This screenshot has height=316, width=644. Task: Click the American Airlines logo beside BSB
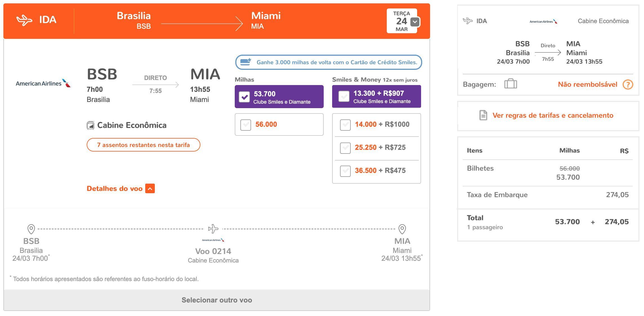43,83
